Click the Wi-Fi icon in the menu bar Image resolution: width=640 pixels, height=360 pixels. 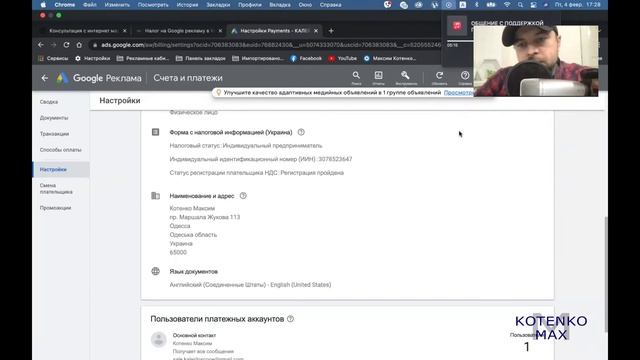[x=507, y=5]
